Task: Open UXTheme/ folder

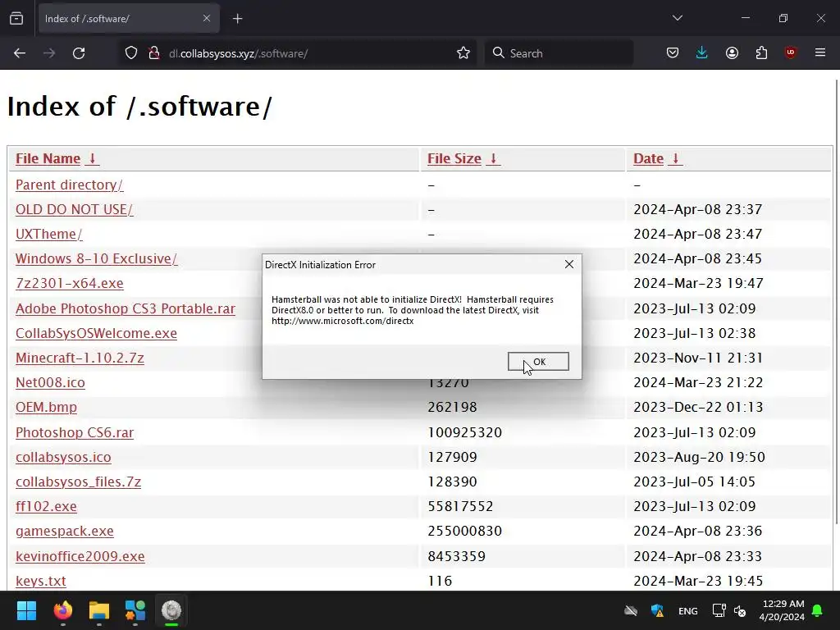Action: 48,234
